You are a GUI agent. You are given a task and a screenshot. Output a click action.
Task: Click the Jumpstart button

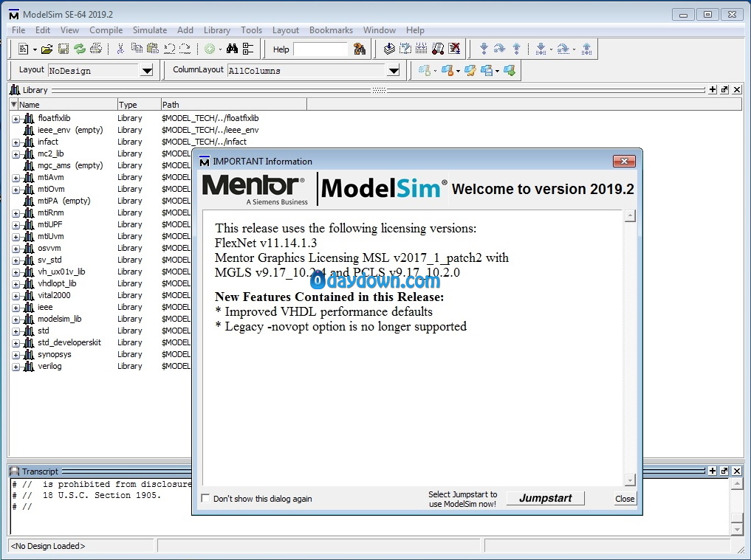pos(545,498)
